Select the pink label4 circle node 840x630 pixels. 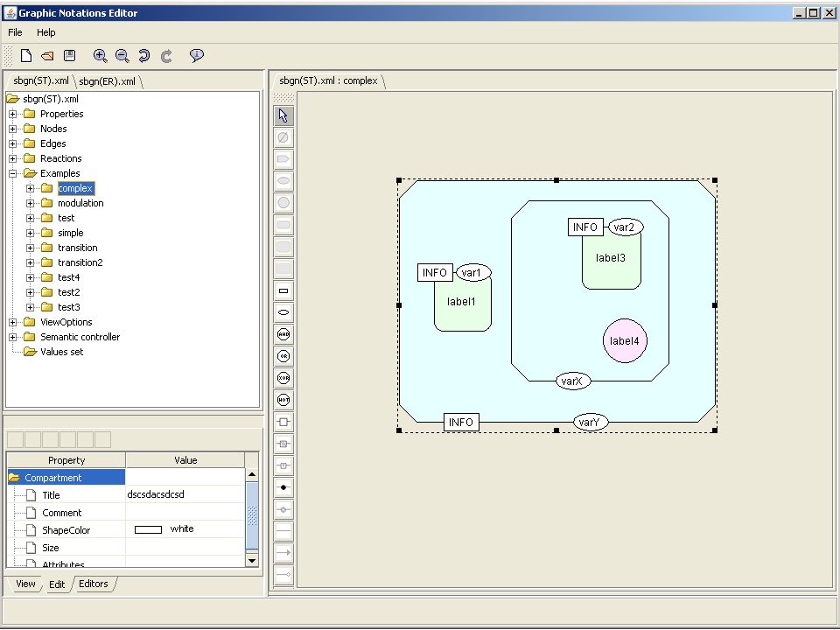[x=625, y=340]
